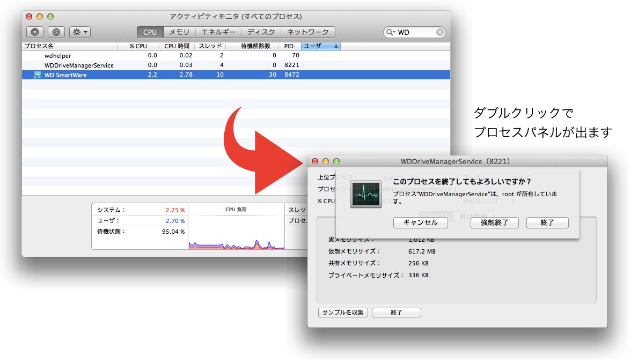The height and width of the screenshot is (364, 638).
Task: Click 強制終了 in the quit dialog
Action: coord(494,222)
